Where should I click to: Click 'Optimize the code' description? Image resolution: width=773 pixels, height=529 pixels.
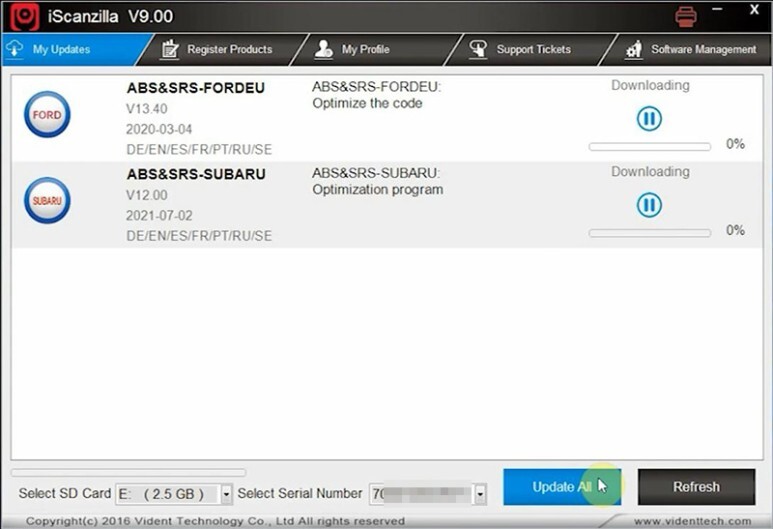367,104
